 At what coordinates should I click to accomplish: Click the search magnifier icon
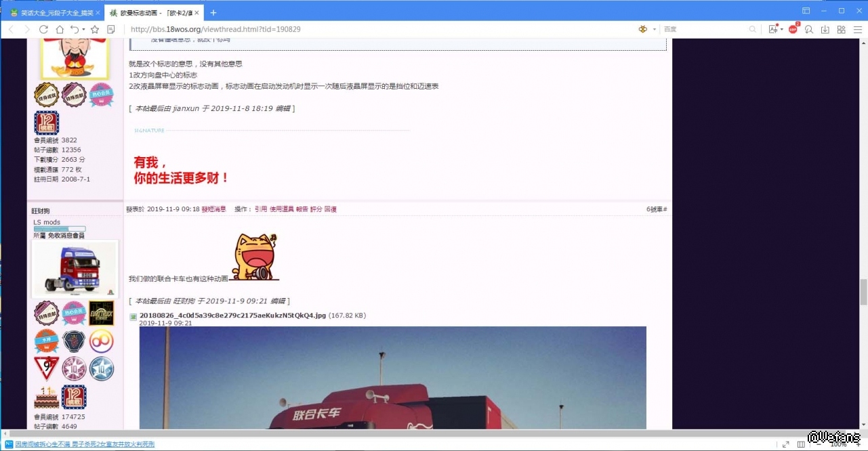pos(753,29)
